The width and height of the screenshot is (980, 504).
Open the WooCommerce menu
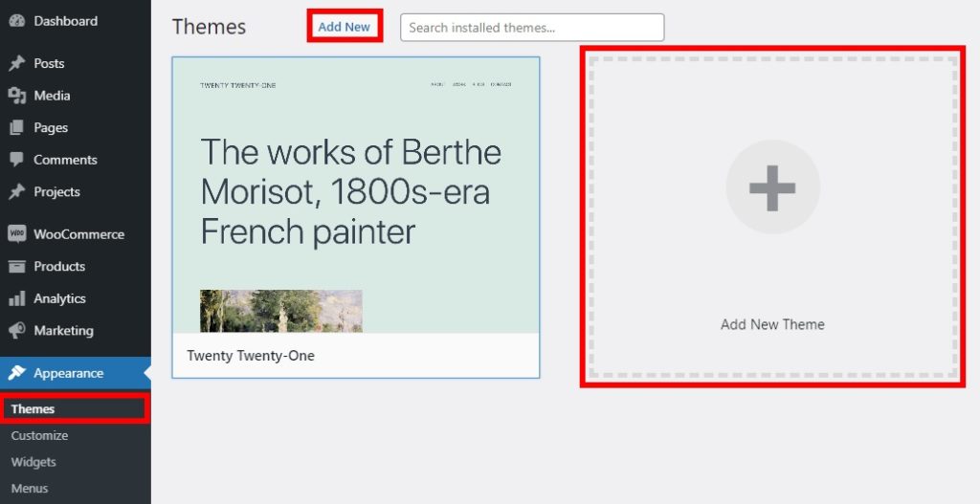point(75,234)
